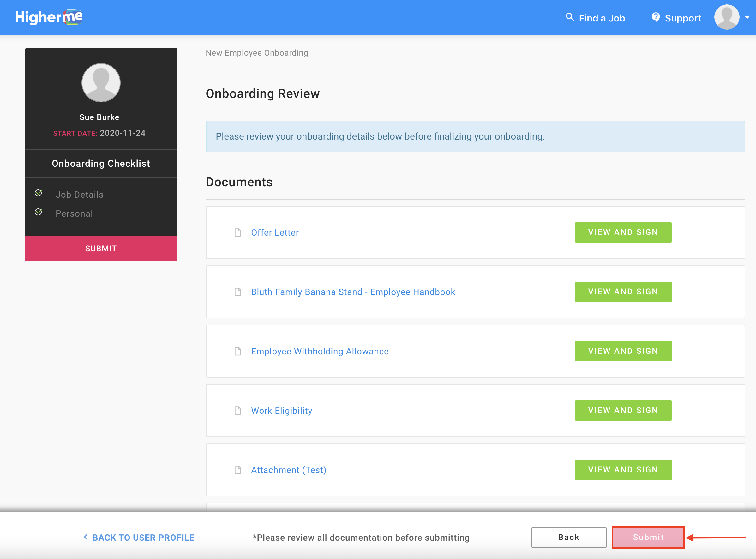Click View and Sign for Offer Letter
This screenshot has height=559, width=756.
click(623, 232)
